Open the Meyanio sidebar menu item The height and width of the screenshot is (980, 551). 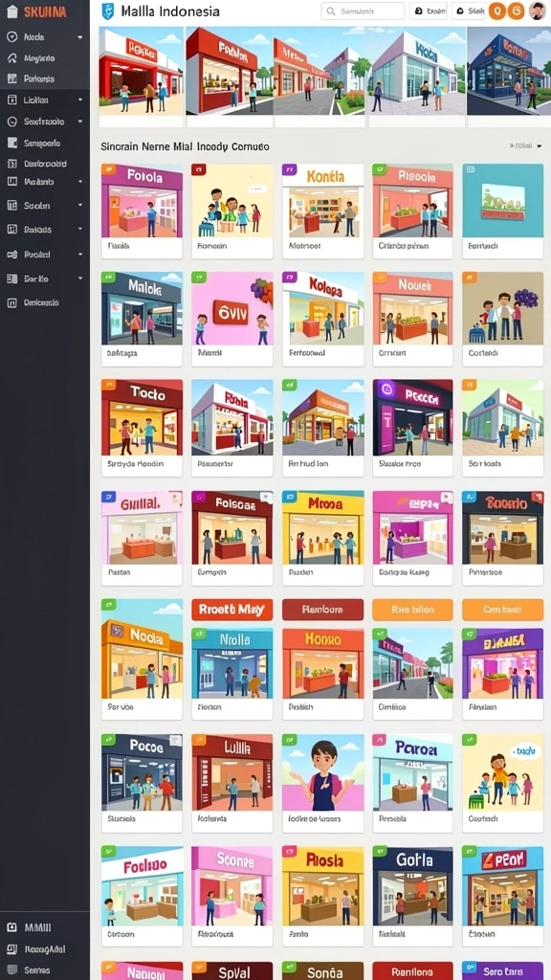45,58
